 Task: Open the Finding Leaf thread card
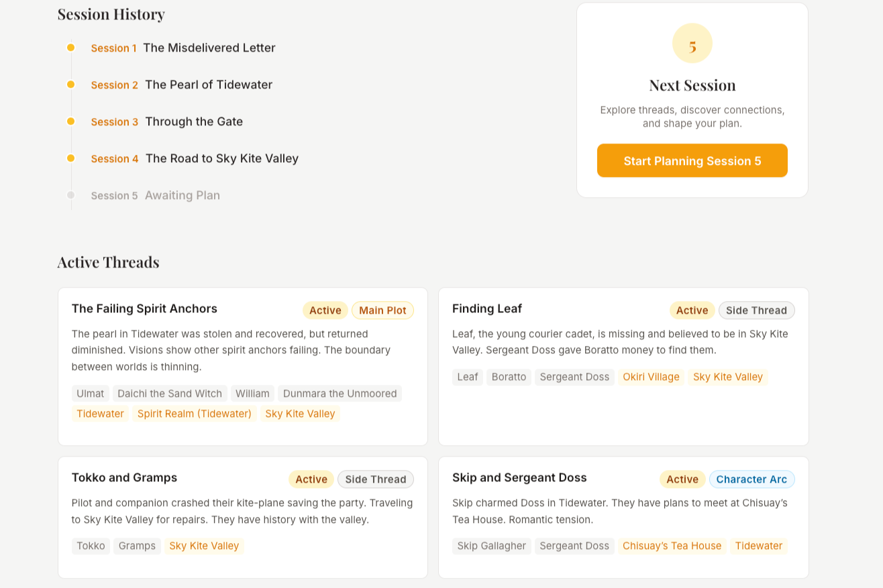486,308
